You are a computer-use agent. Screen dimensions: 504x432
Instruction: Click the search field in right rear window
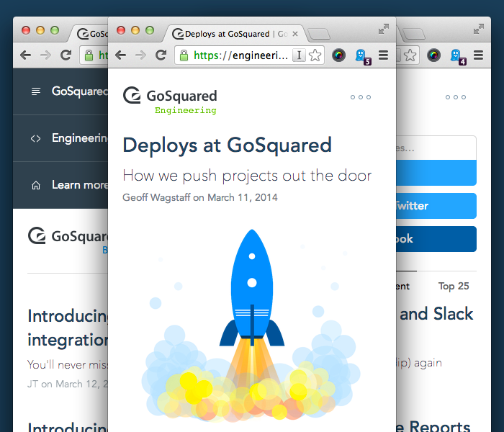tap(436, 148)
